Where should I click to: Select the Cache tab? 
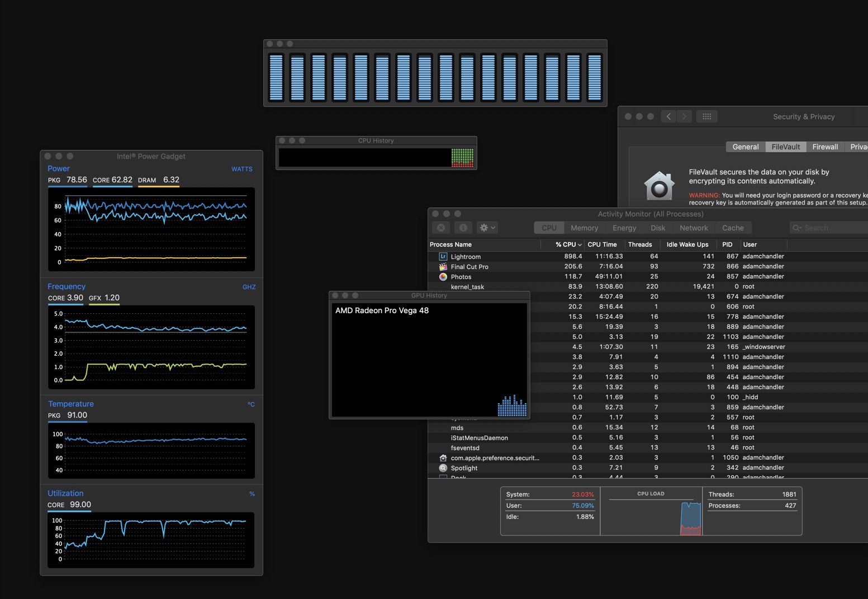(733, 228)
